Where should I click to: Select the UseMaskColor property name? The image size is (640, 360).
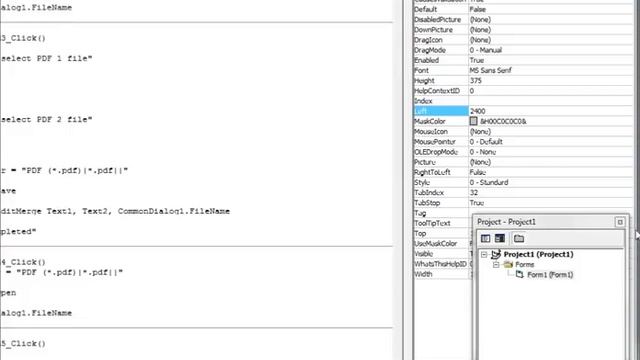coord(436,243)
